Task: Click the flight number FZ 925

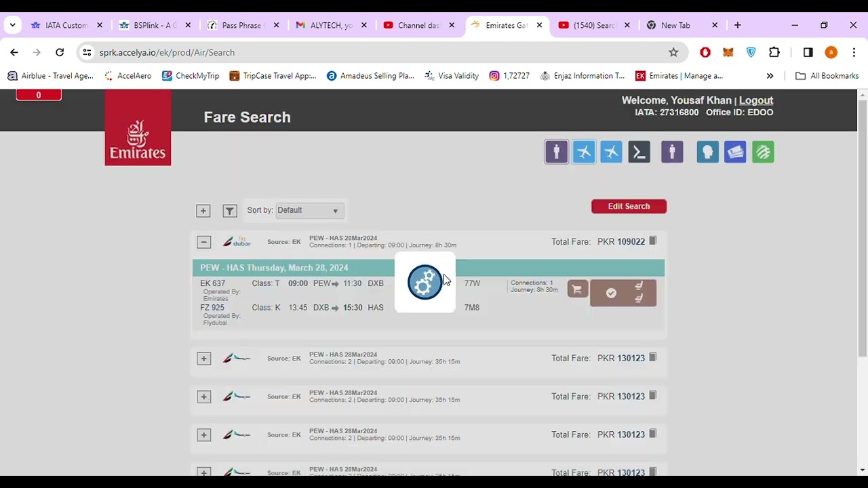Action: 212,308
